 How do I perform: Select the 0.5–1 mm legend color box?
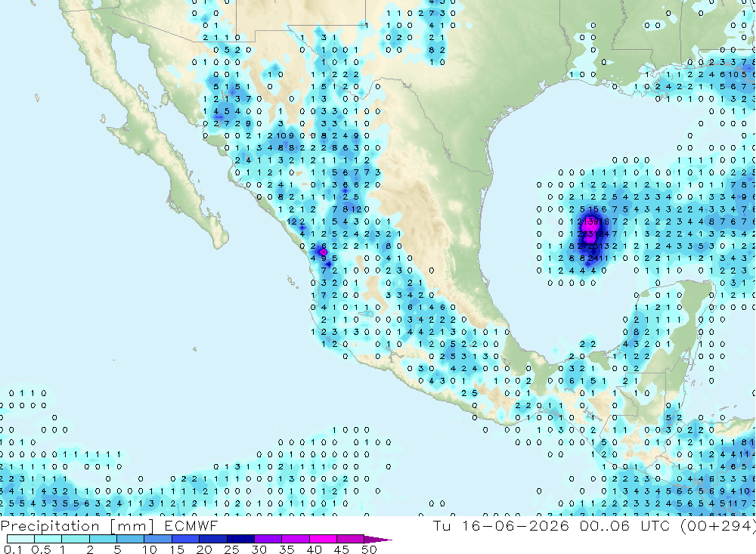tap(48, 539)
